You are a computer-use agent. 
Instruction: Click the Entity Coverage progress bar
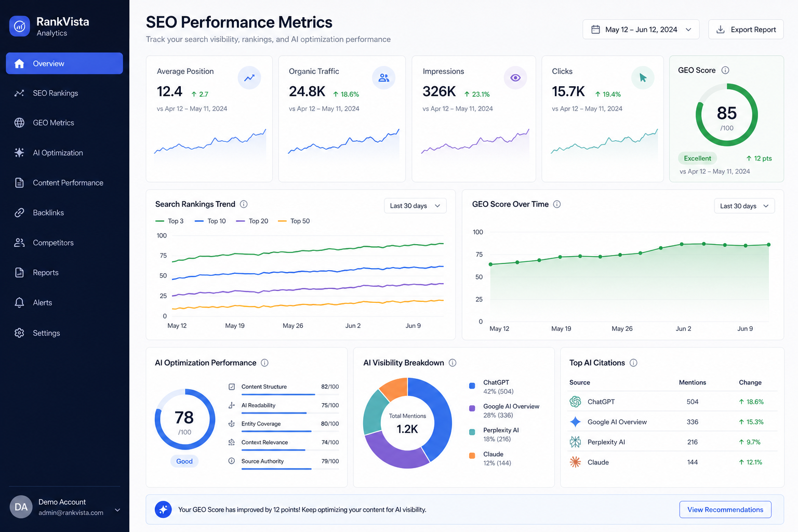coord(290,432)
